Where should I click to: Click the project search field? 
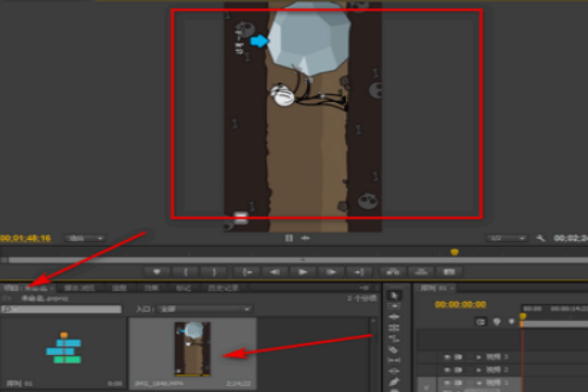[x=62, y=309]
